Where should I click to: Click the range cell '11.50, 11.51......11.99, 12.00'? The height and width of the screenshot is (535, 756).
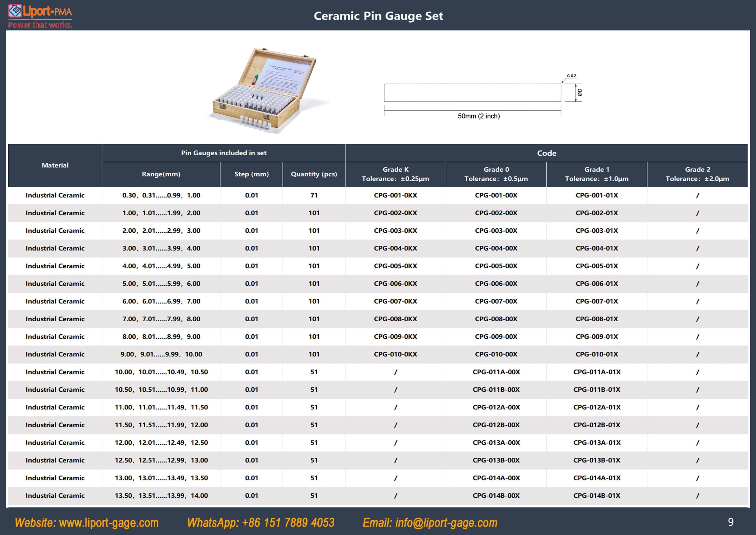point(161,425)
